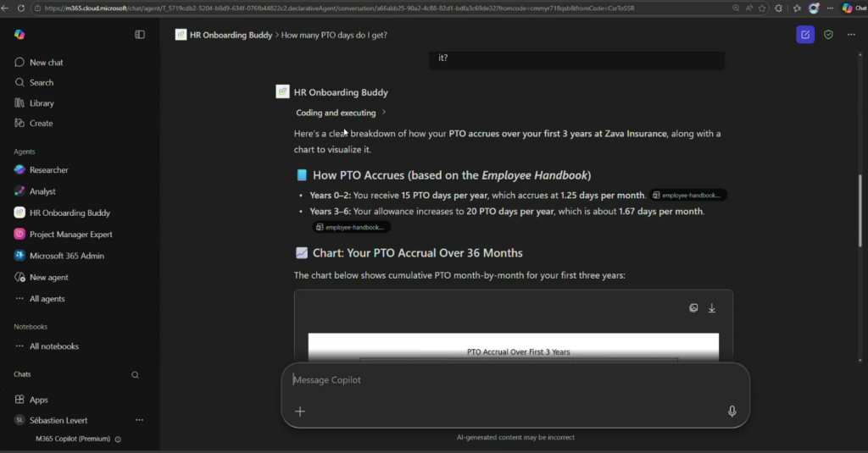Open the Analyst agent
The image size is (868, 453).
pyautogui.click(x=42, y=191)
